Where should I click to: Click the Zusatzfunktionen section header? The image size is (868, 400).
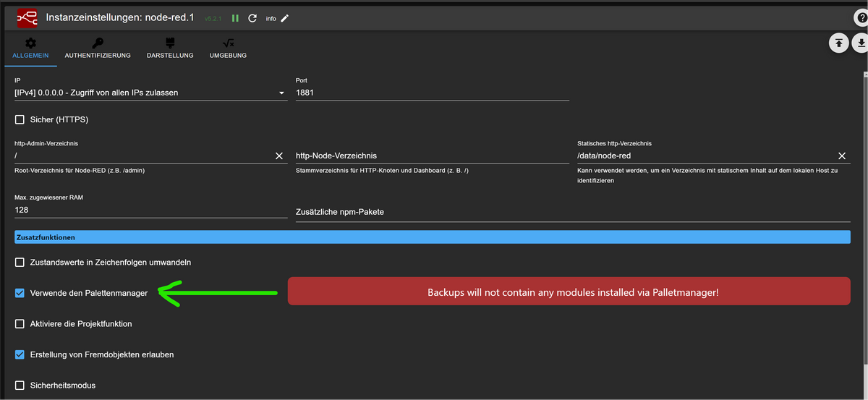[433, 237]
